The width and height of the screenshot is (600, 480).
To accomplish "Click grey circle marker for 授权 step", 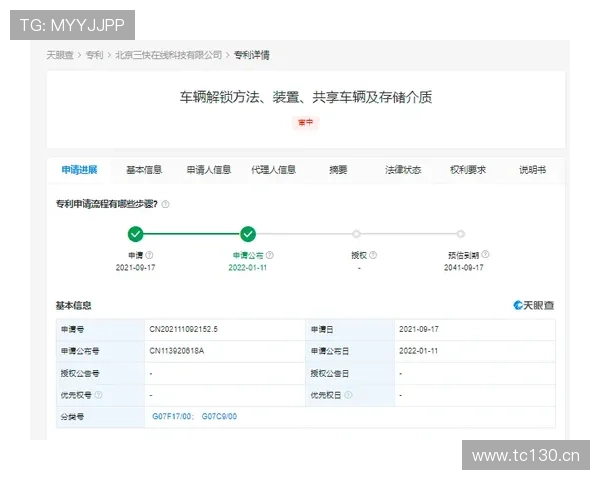I will (x=356, y=233).
